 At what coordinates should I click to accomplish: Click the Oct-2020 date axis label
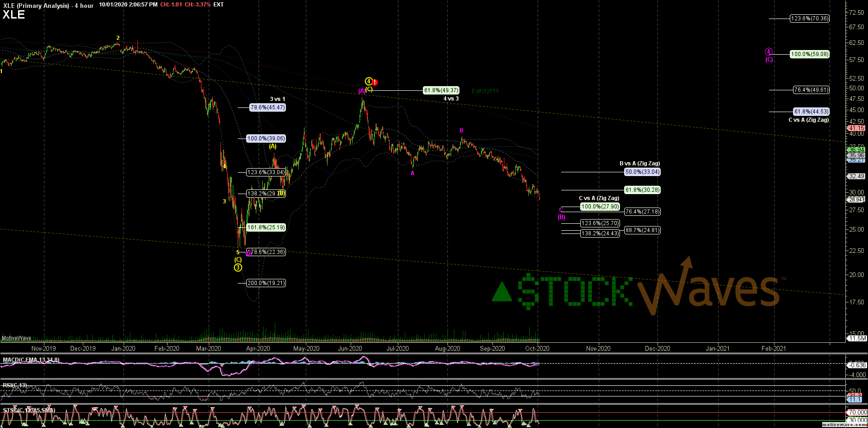click(x=537, y=348)
